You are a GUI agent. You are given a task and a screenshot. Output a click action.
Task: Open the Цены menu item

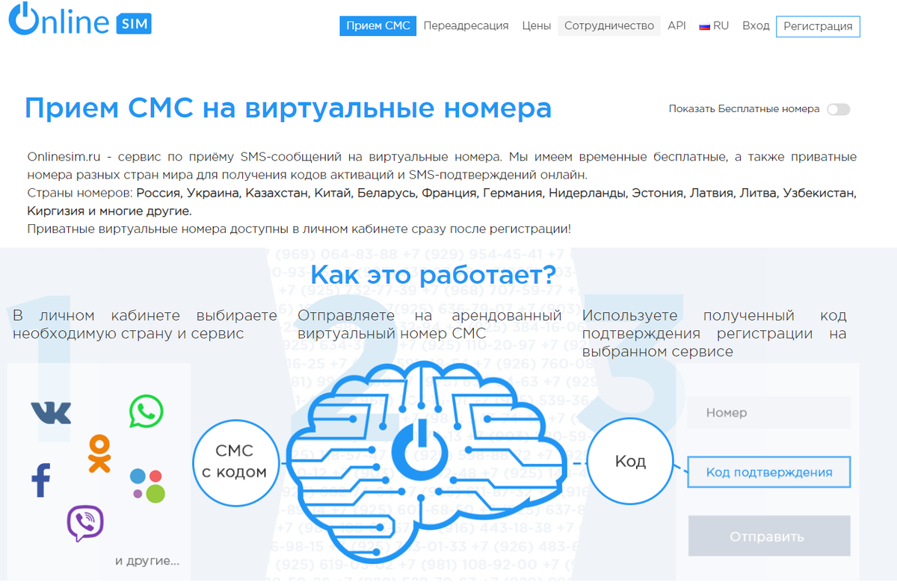pos(537,25)
